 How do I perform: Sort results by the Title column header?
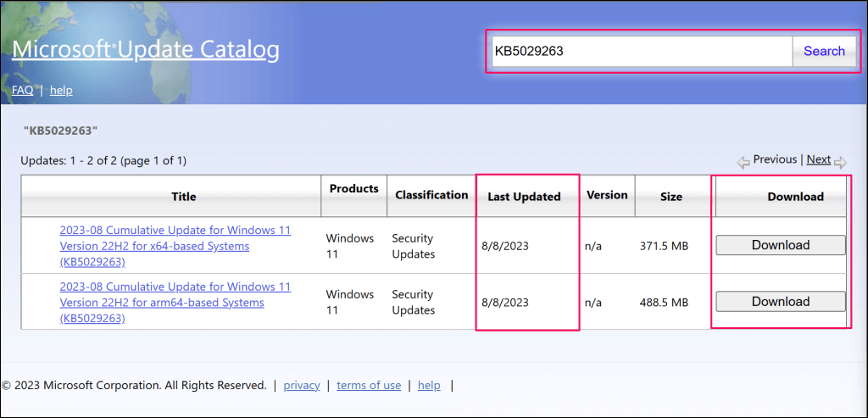click(x=183, y=197)
